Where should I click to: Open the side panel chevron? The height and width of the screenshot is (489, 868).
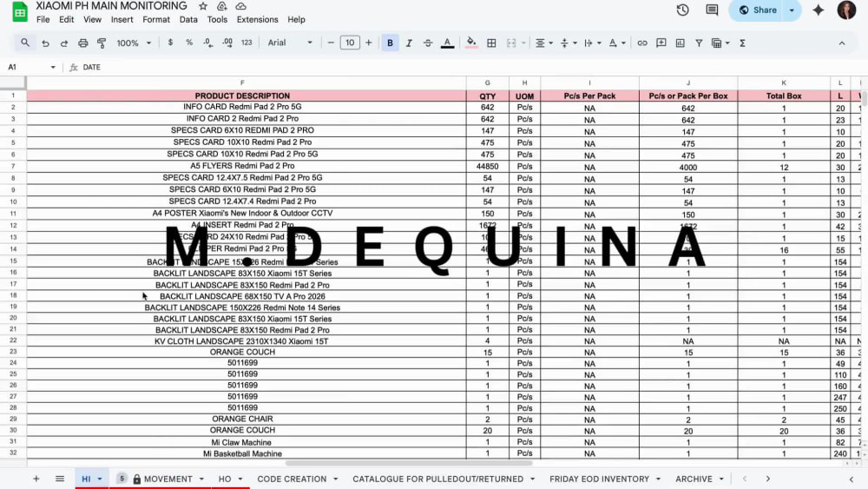852,479
